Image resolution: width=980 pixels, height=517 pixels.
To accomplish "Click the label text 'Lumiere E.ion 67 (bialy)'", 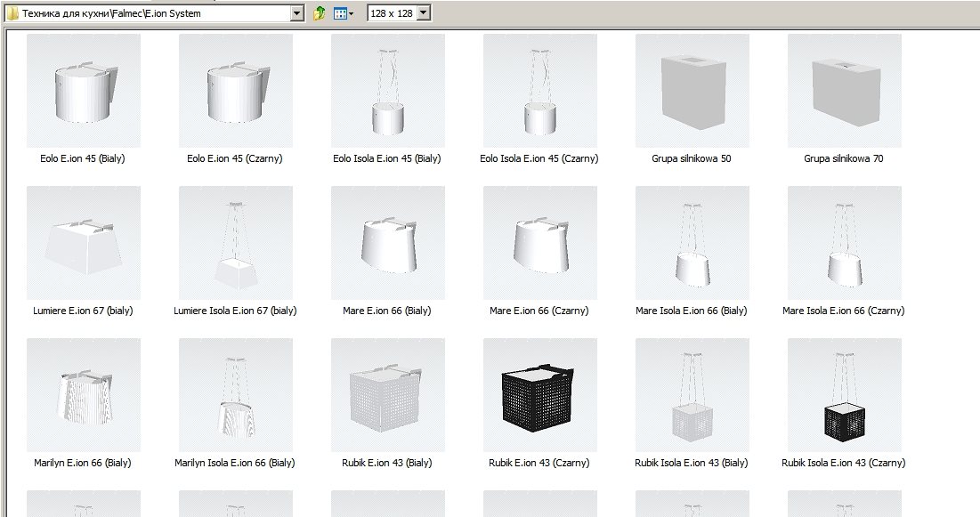I will (83, 311).
